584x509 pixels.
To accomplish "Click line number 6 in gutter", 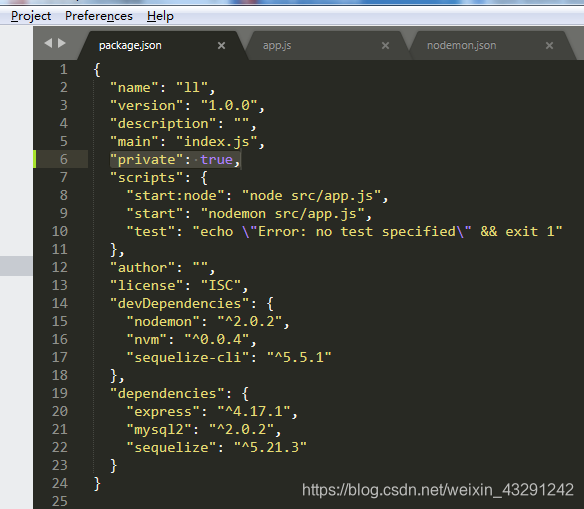I will tap(64, 159).
